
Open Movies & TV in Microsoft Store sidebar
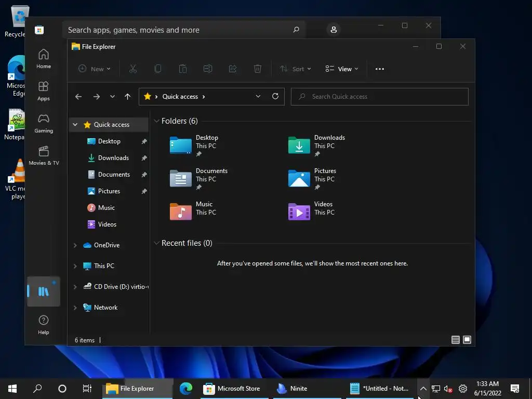44,155
